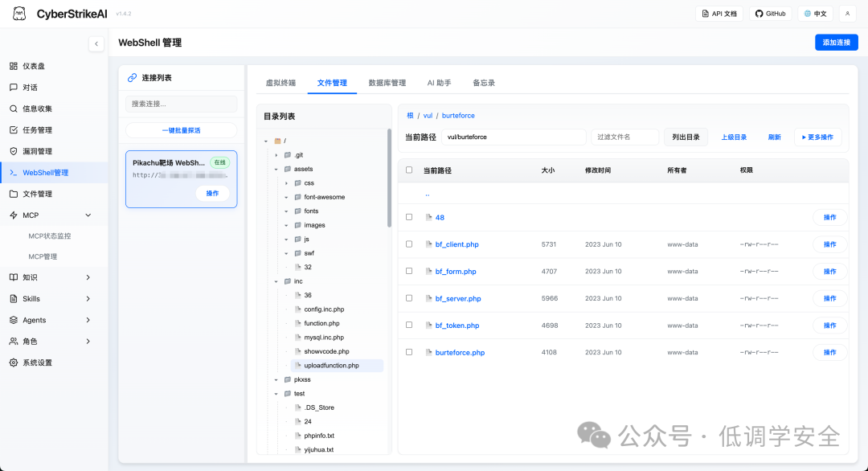Collapse the assets folder tree arrow

click(276, 170)
